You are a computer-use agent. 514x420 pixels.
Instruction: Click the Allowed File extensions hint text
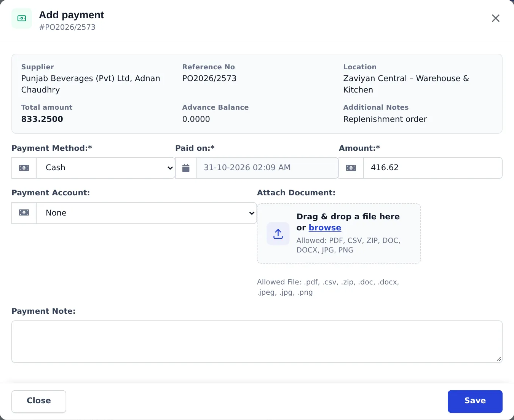click(x=328, y=287)
